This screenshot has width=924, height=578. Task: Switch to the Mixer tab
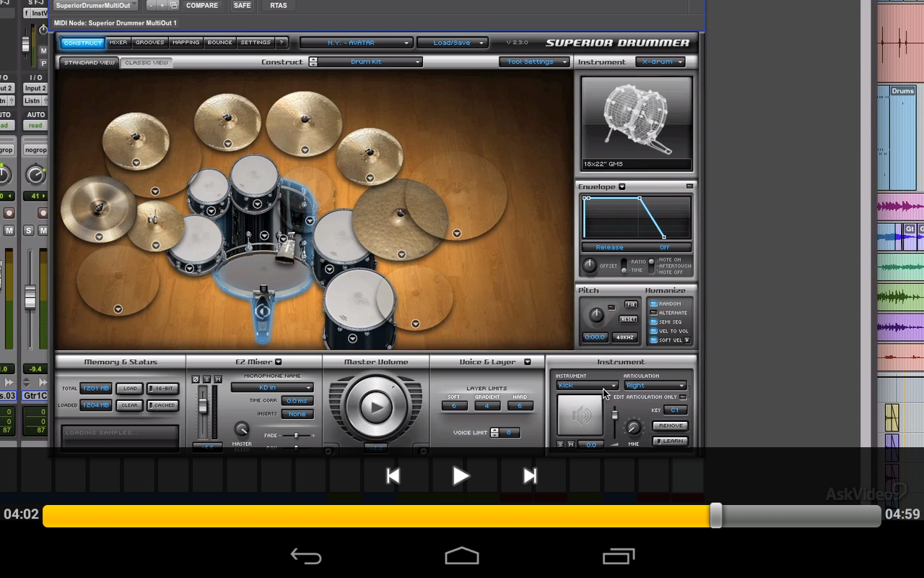[x=118, y=43]
